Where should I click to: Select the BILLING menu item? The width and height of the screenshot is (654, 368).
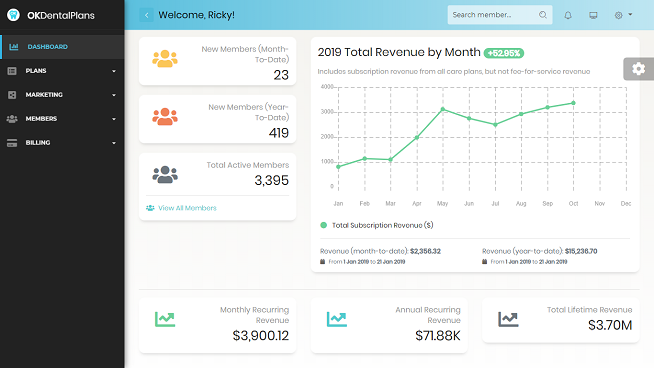click(x=62, y=143)
